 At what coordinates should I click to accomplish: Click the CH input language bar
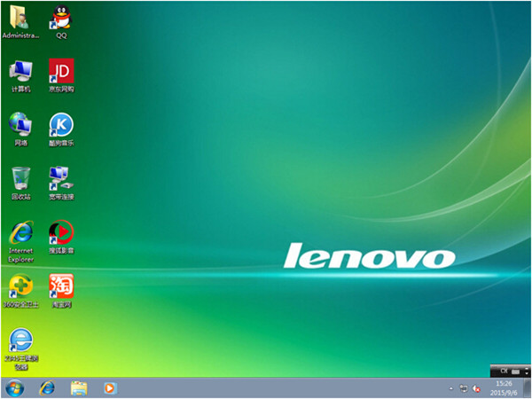[503, 369]
